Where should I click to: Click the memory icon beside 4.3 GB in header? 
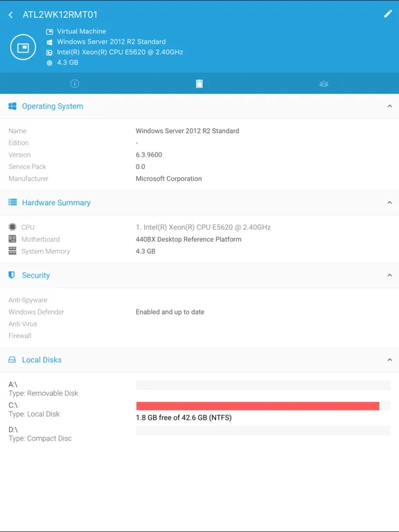pos(50,63)
